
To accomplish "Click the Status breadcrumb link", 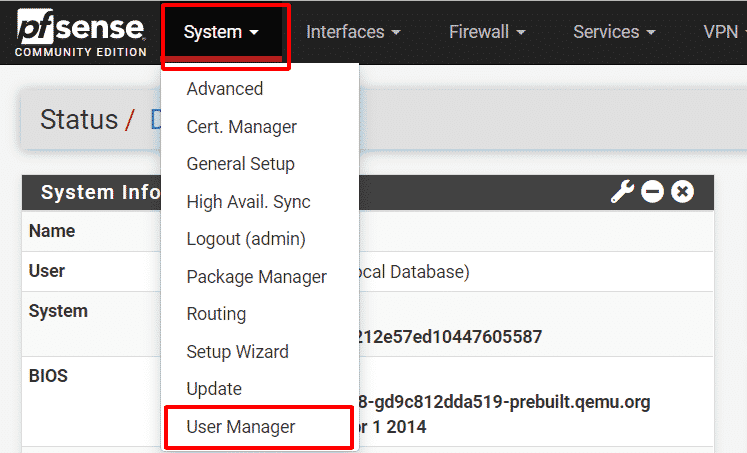I will coord(79,120).
